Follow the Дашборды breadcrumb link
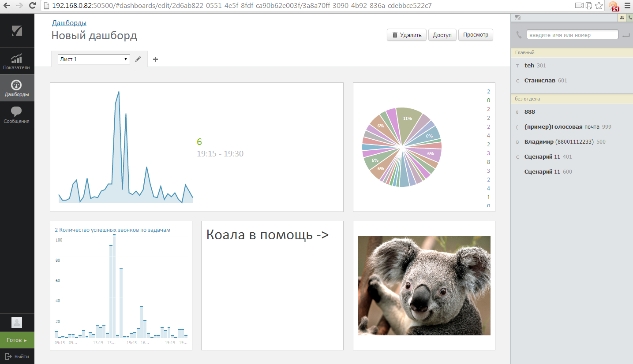The width and height of the screenshot is (633, 364). tap(69, 23)
